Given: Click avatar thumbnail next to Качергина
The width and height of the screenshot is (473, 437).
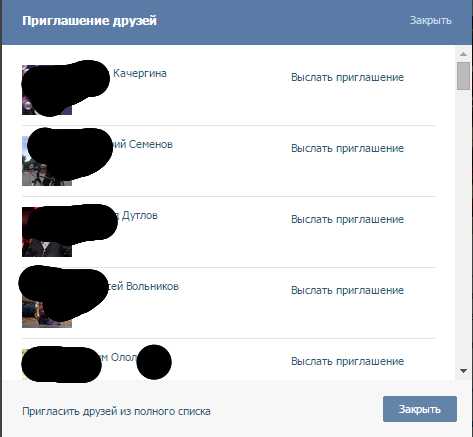Looking at the screenshot, I should 47,90.
